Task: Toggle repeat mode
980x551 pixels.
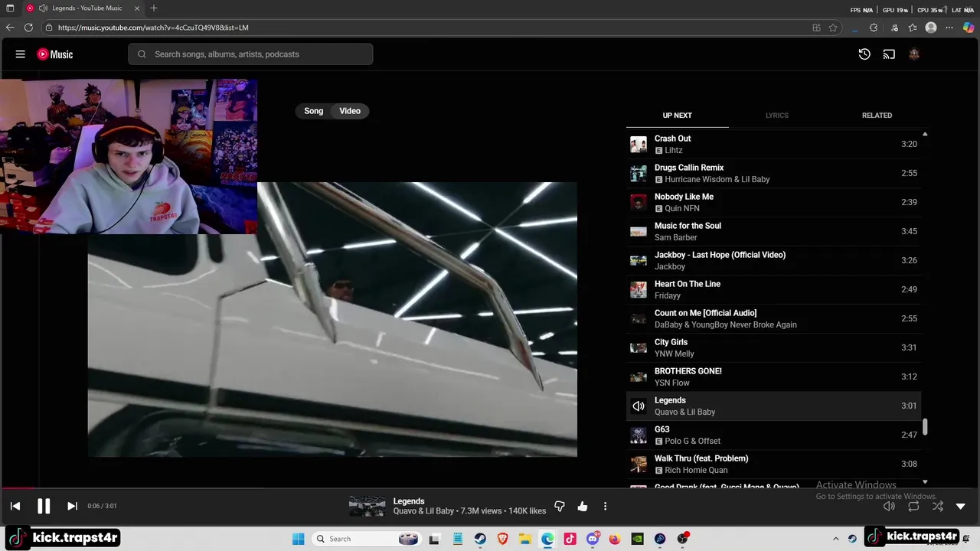Action: coord(913,506)
